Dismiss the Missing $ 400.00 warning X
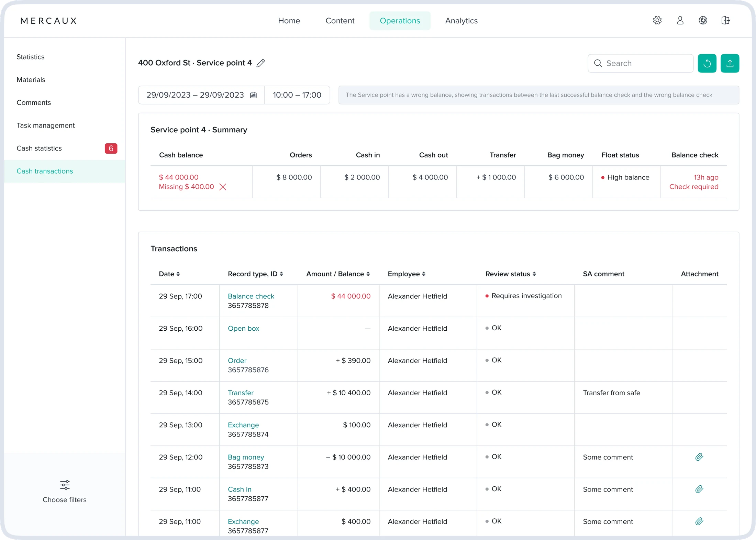 click(x=223, y=187)
